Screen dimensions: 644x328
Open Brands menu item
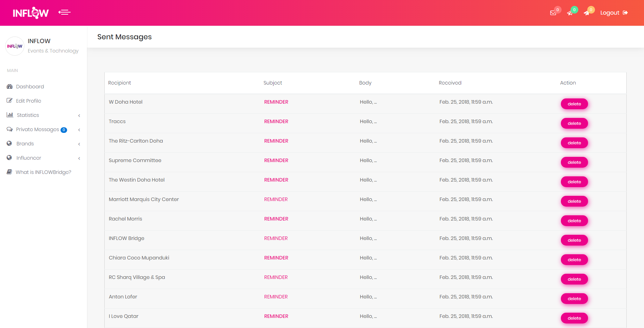(25, 144)
